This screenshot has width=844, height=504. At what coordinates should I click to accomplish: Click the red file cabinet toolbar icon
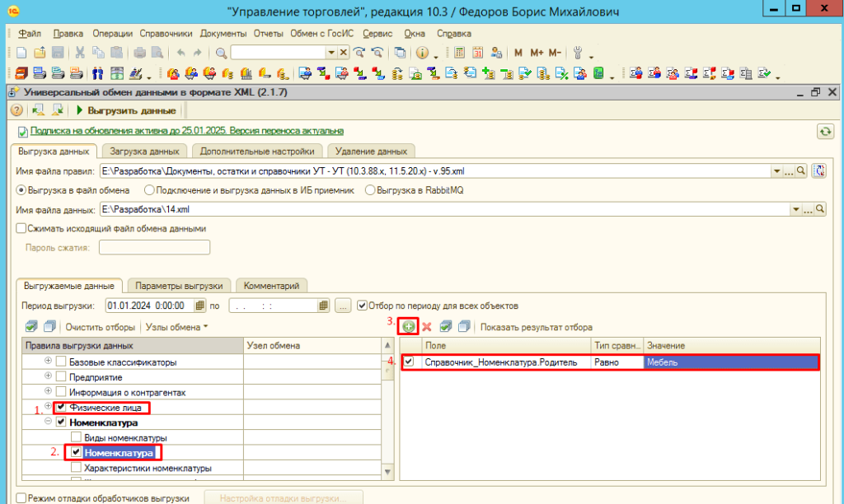pyautogui.click(x=21, y=73)
